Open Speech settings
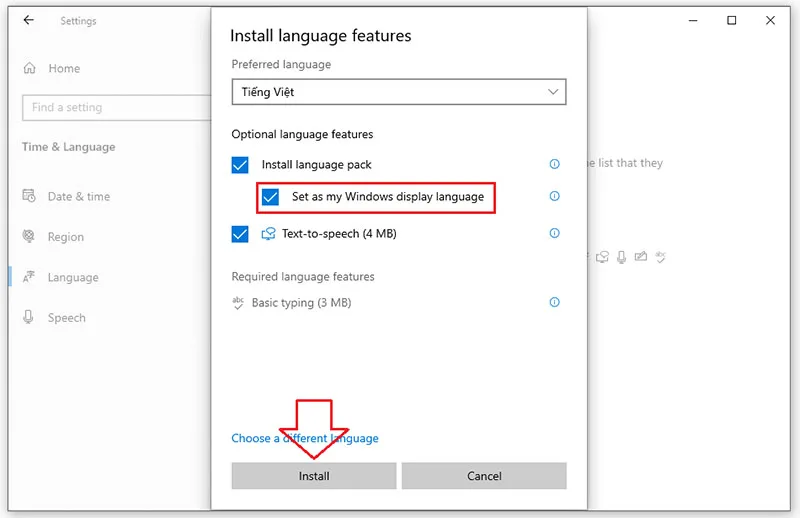 pyautogui.click(x=54, y=317)
